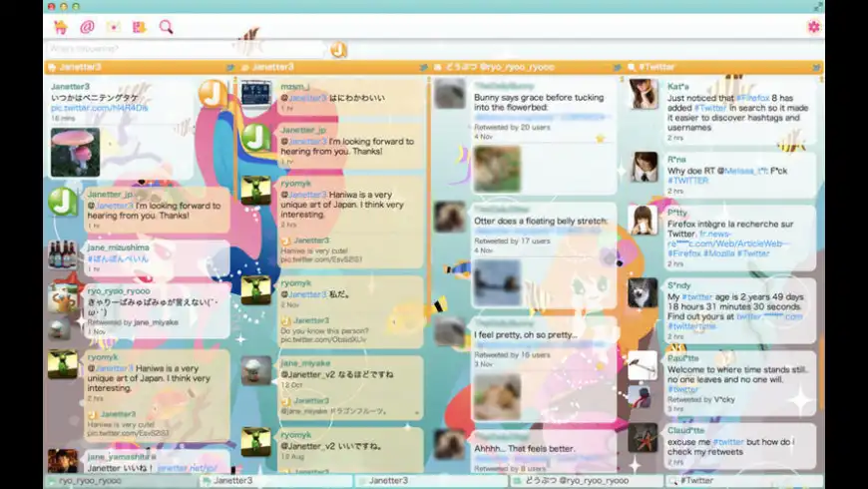Click P*tty's avatar picture

644,220
